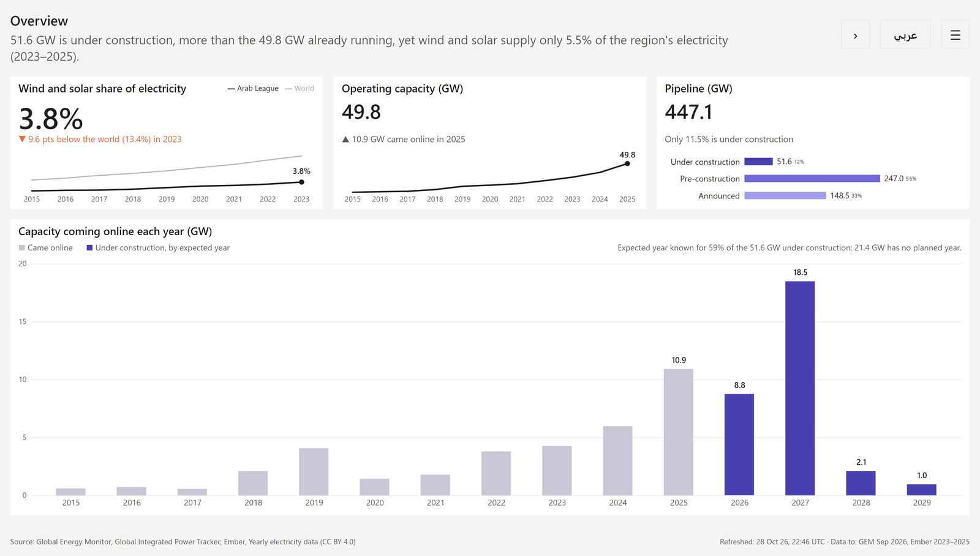The height and width of the screenshot is (556, 980).
Task: Toggle Arab League legend in share chart
Action: click(x=253, y=89)
